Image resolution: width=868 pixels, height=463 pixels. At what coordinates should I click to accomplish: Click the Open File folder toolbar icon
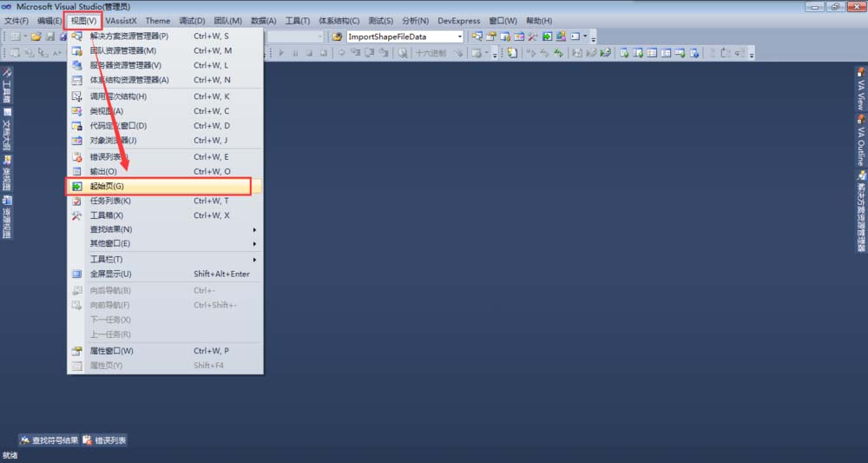tap(36, 37)
